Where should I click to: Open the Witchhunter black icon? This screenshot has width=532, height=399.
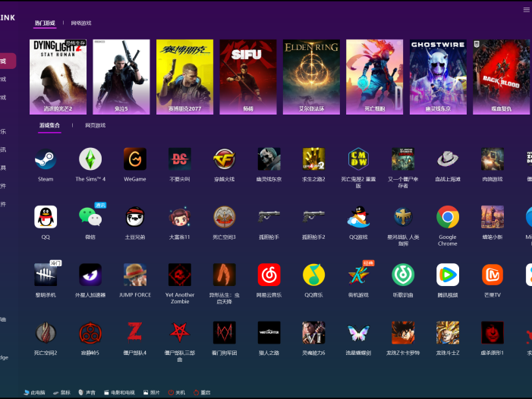[x=269, y=332]
